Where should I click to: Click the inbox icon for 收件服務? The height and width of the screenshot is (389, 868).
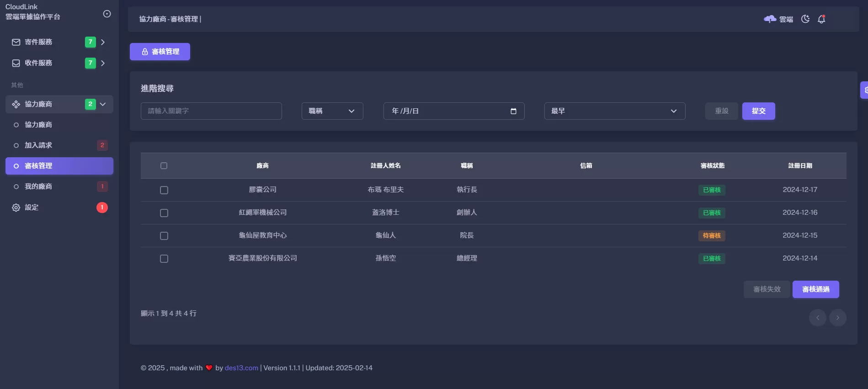[16, 63]
